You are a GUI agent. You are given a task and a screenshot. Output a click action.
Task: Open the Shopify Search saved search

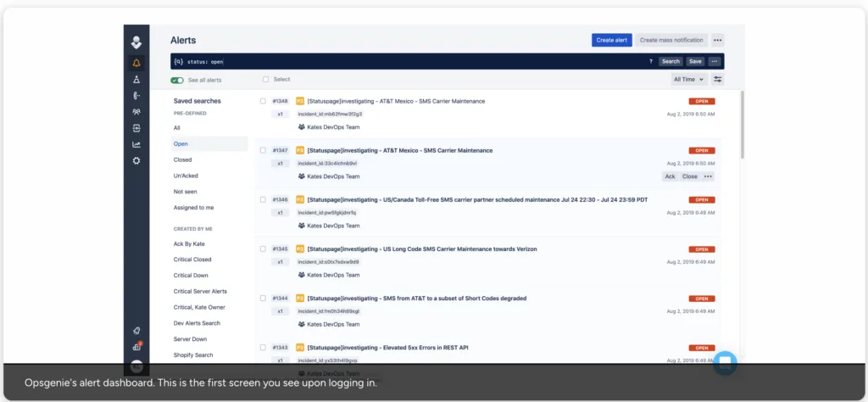(x=193, y=355)
